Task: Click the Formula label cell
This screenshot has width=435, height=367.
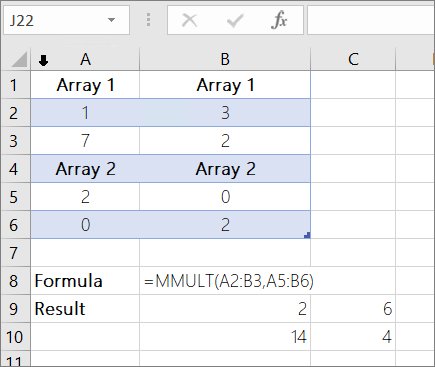Action: (85, 281)
